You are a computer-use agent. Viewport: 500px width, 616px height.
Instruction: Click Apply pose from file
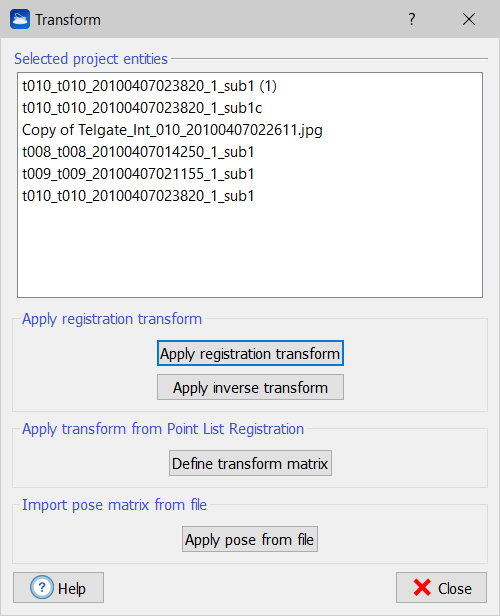tap(250, 539)
